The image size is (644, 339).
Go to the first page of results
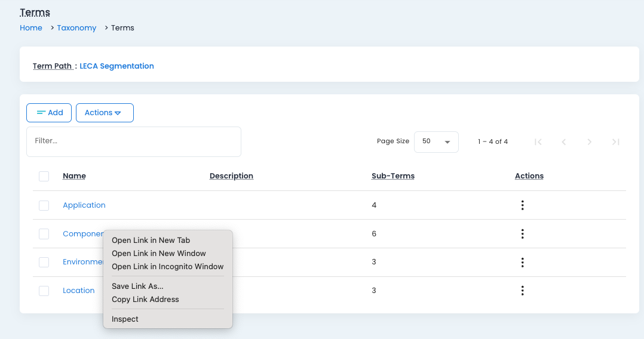(x=538, y=142)
